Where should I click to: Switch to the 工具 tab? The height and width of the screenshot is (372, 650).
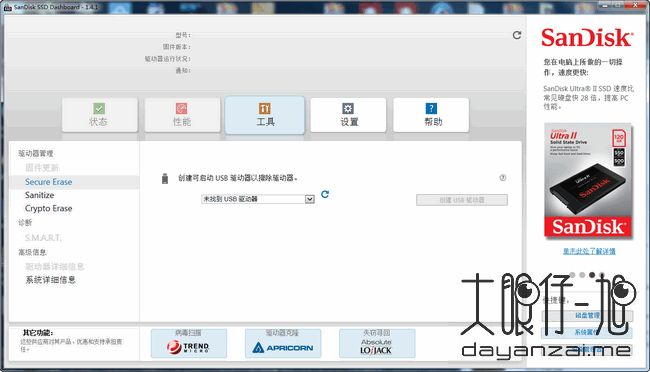point(265,115)
